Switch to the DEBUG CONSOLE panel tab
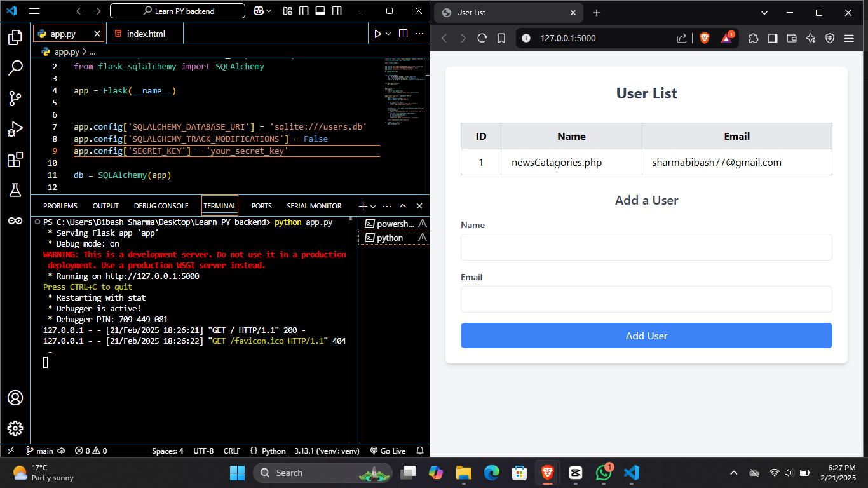 point(161,206)
